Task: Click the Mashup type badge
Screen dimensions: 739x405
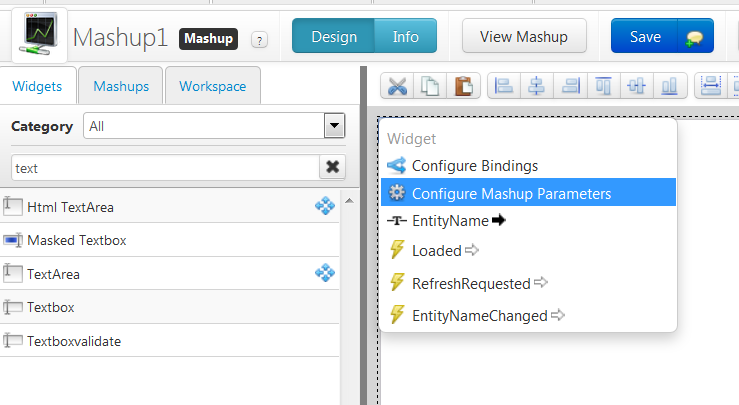Action: click(x=208, y=39)
